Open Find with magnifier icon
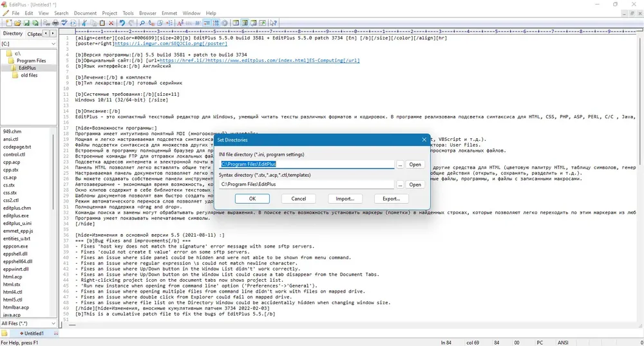Image resolution: width=644 pixels, height=346 pixels. pyautogui.click(x=142, y=23)
